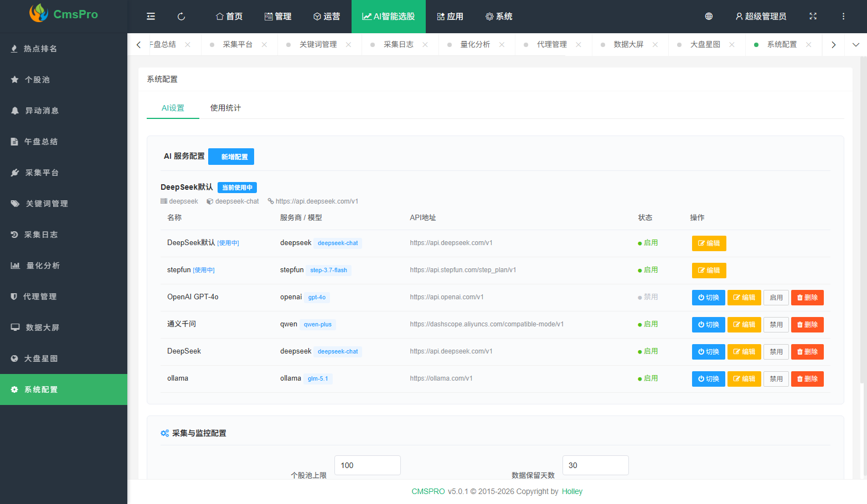Image resolution: width=867 pixels, height=504 pixels.
Task: Click the 新增配置 button
Action: (x=231, y=157)
